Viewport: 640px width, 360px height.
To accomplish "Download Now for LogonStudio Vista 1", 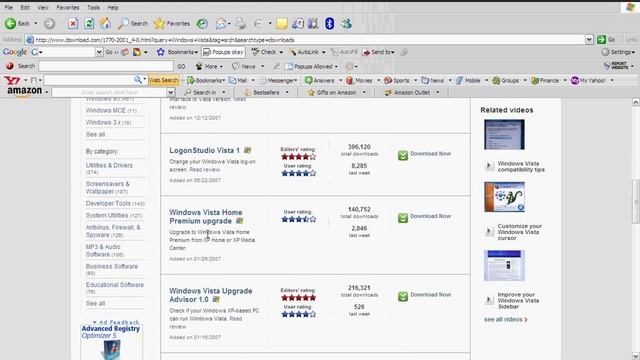I will [424, 154].
